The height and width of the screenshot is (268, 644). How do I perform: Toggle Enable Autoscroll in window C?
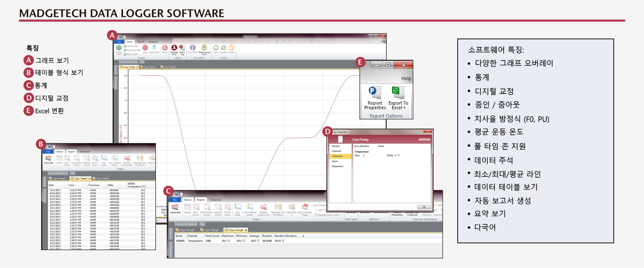point(264,210)
